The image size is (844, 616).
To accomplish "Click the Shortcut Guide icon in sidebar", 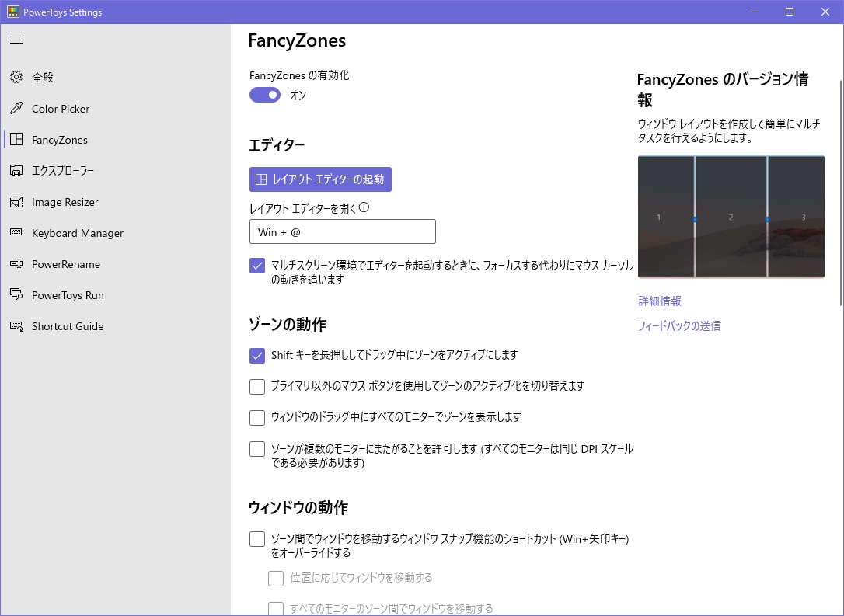I will (16, 326).
